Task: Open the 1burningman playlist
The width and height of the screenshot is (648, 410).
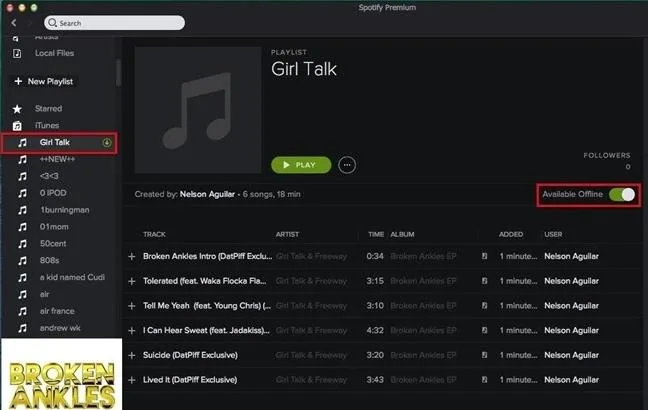Action: (x=64, y=210)
